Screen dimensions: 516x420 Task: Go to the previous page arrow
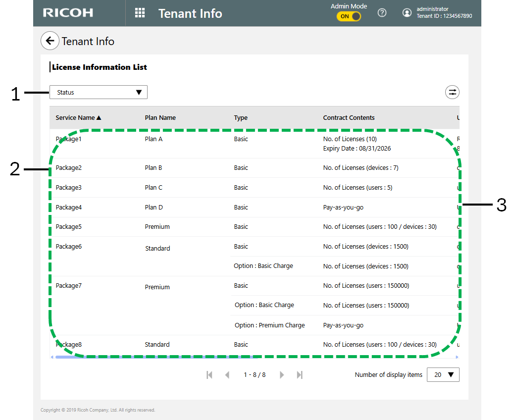click(227, 375)
